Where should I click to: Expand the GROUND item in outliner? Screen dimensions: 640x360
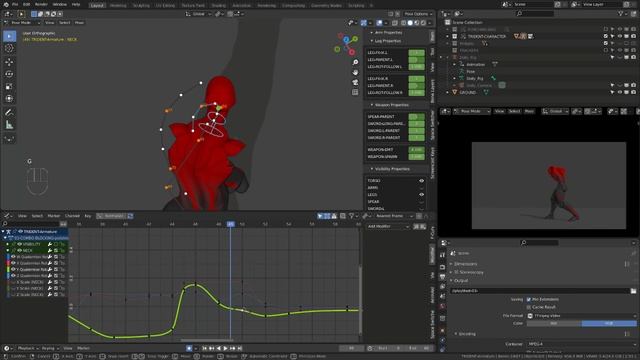[447, 93]
